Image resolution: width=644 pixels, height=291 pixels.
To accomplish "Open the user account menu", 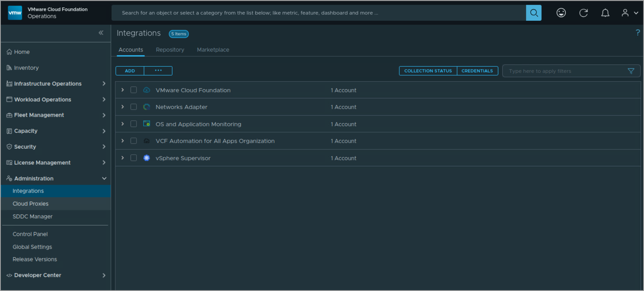I will (630, 13).
